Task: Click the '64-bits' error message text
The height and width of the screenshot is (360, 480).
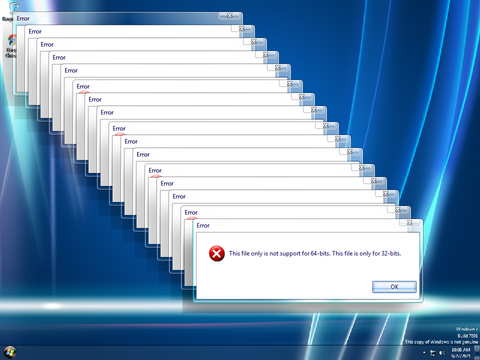Action: (315, 253)
